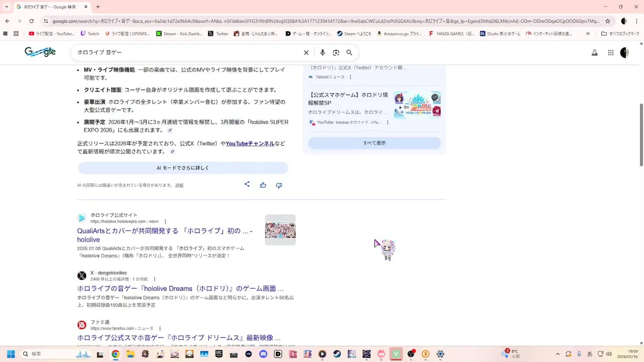
Task: Open the Twitter bookmark
Action: (x=218, y=34)
